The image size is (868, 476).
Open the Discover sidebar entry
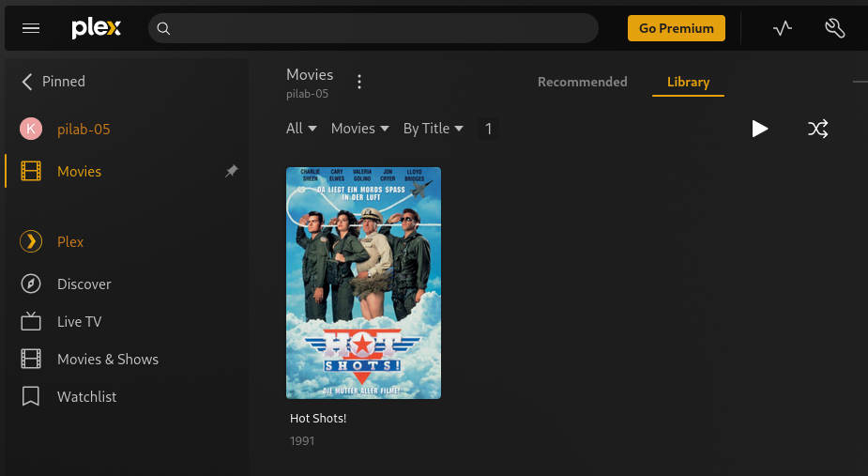(x=84, y=284)
